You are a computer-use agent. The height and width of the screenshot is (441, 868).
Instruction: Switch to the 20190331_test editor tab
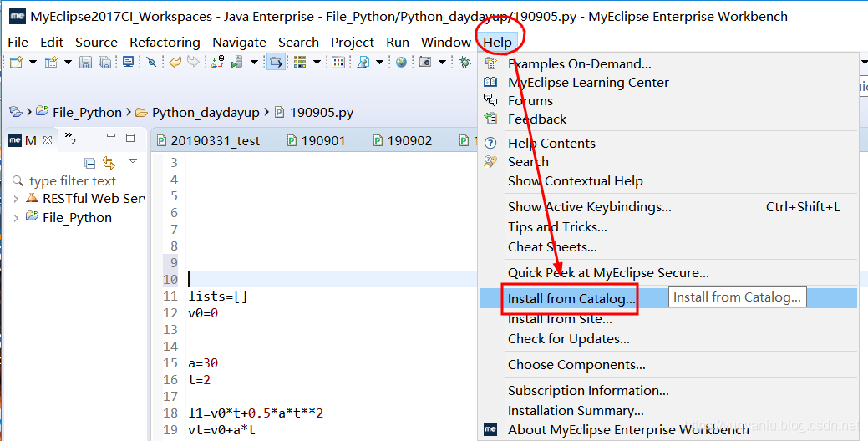pos(209,141)
